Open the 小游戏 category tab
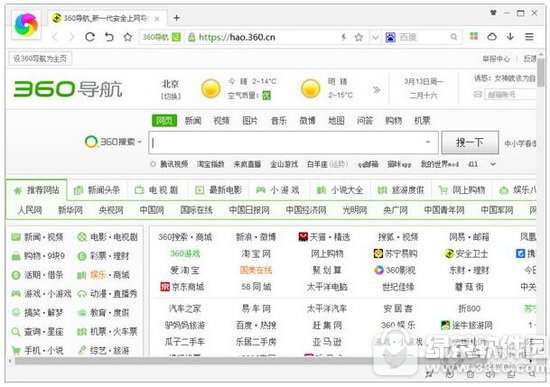Viewport: 550px width, 387px height. tap(278, 190)
